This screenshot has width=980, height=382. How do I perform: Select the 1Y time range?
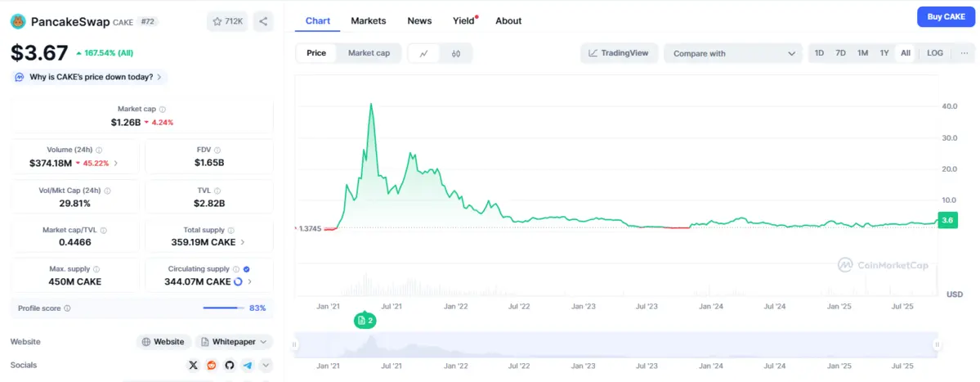tap(884, 53)
